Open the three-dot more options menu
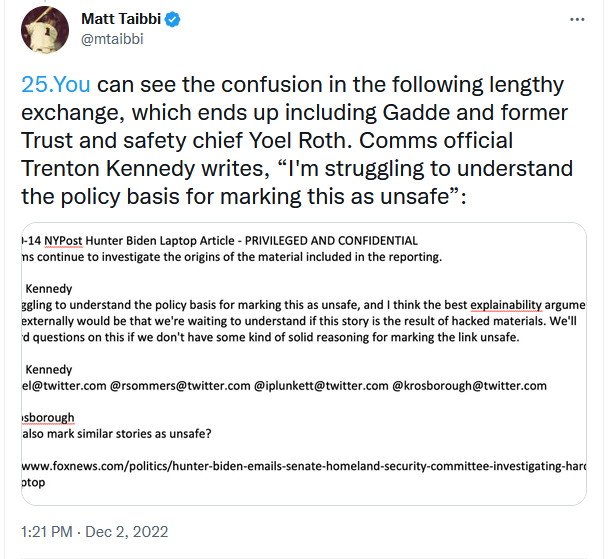Image resolution: width=615 pixels, height=559 pixels. click(x=577, y=20)
